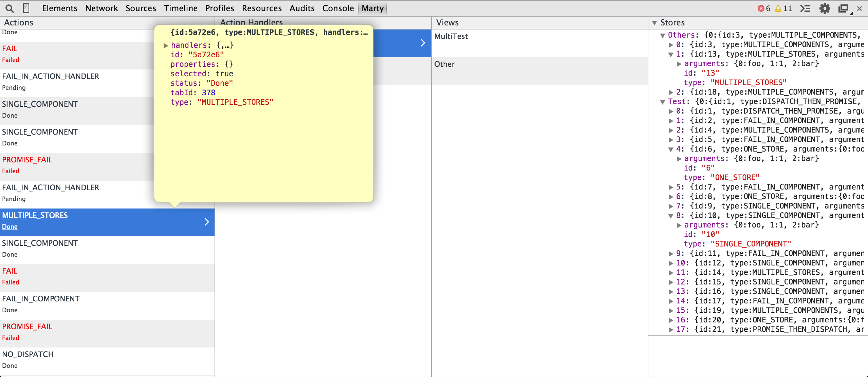This screenshot has width=868, height=377.
Task: Collapse the Test store tree
Action: click(x=662, y=102)
